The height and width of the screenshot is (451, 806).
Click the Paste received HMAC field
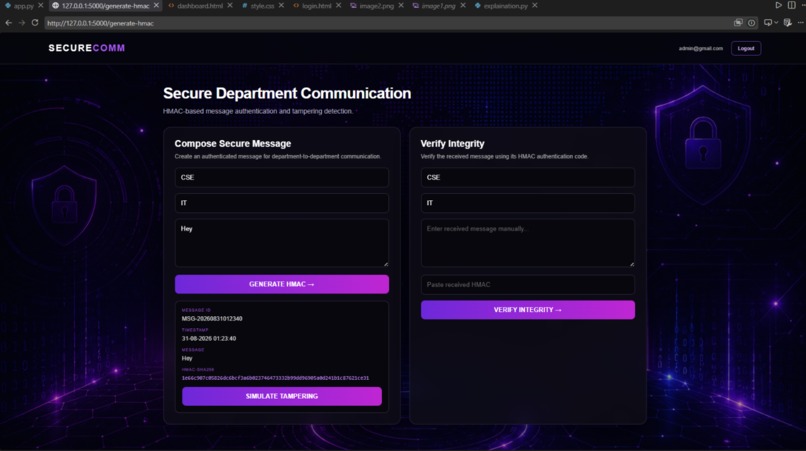click(x=528, y=284)
